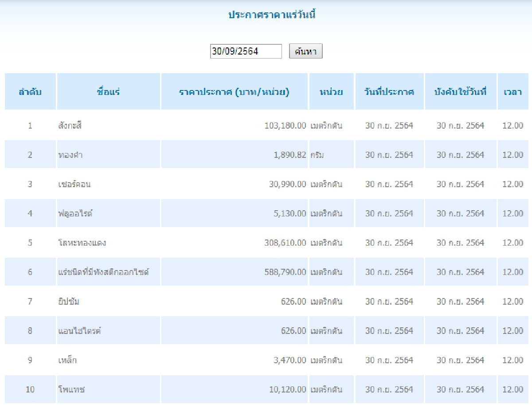Viewport: 532px width, 412px height.
Task: Click the date input field 30/09/2564
Action: 246,51
